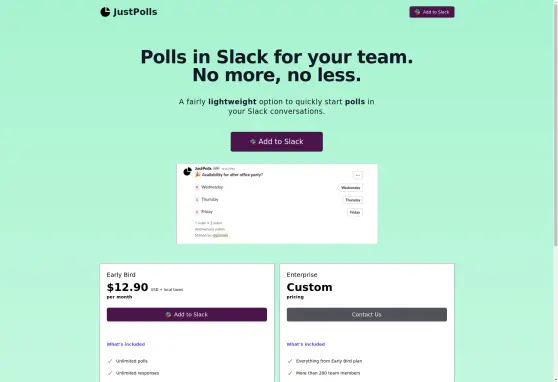Click What's included under Enterprise plan
The image size is (558, 382).
[x=306, y=344]
